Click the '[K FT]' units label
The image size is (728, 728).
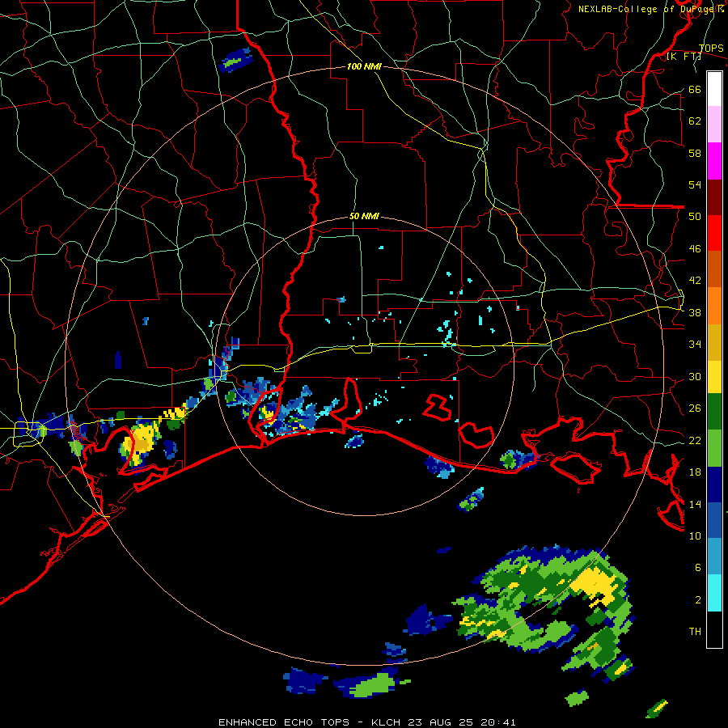(684, 57)
